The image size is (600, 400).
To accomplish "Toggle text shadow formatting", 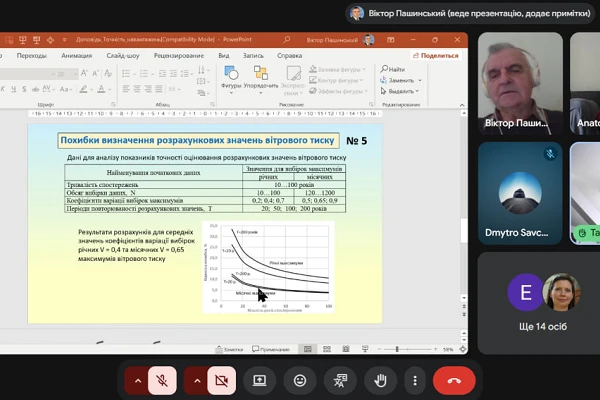I will pyautogui.click(x=24, y=89).
